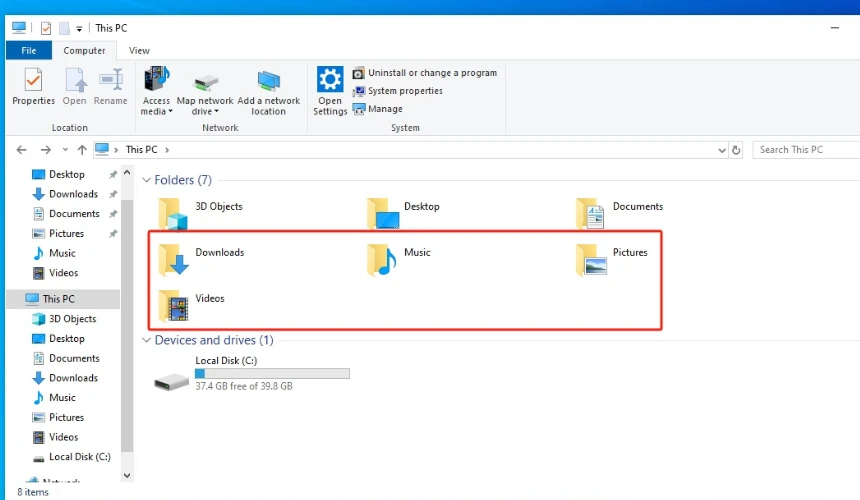Click Add a network location icon
This screenshot has height=500, width=860.
point(268,82)
